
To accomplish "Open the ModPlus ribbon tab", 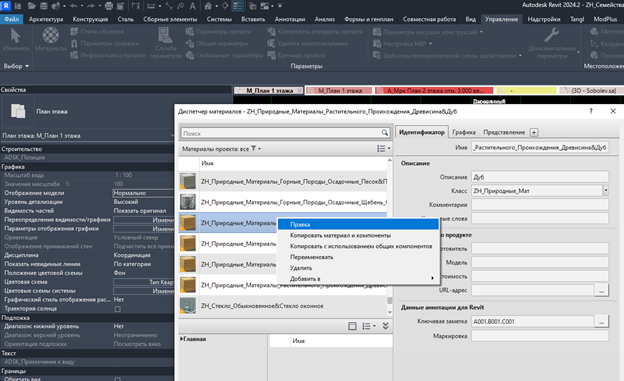I will (605, 19).
